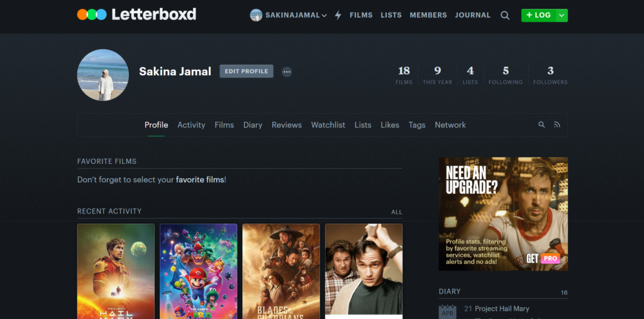The width and height of the screenshot is (644, 319).
Task: Click the RECENT ACTIVITY heading
Action: pyautogui.click(x=109, y=211)
